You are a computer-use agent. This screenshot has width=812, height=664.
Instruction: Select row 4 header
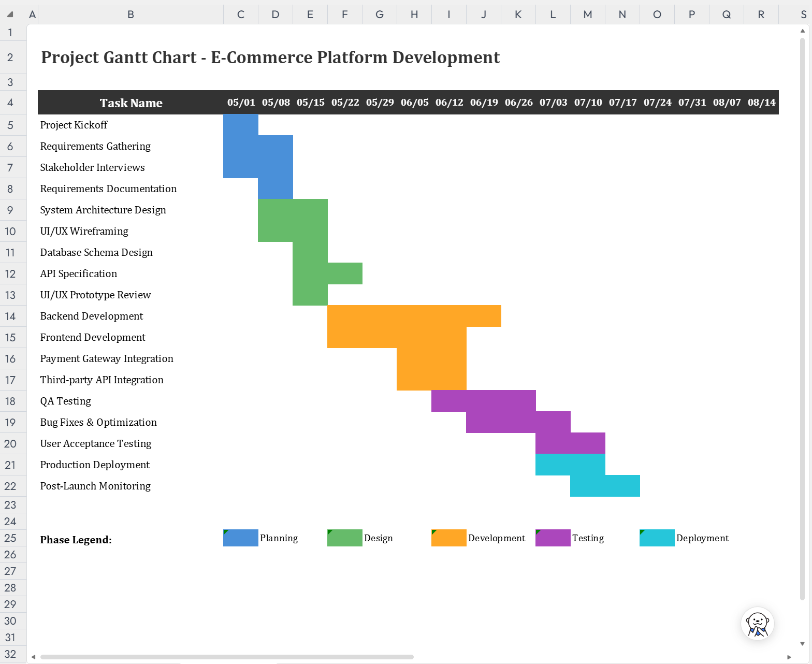(x=10, y=103)
